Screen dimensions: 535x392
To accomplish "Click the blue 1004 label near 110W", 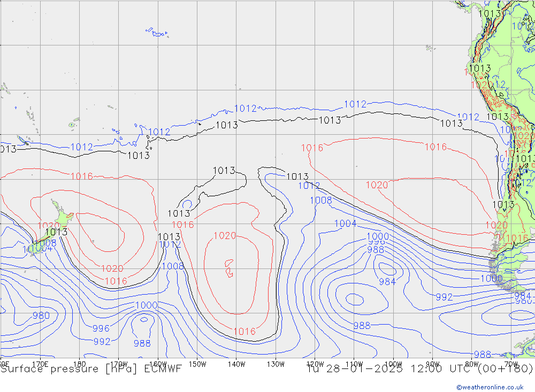I will coord(345,224).
